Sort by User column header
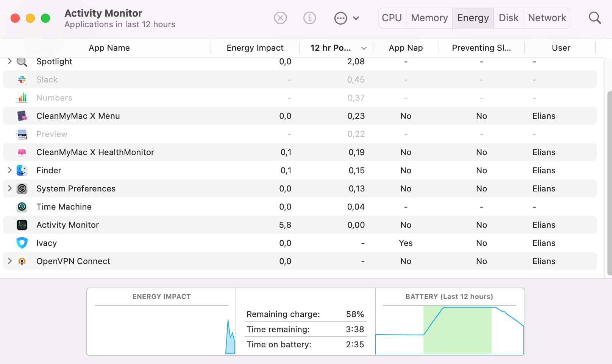 click(x=560, y=48)
